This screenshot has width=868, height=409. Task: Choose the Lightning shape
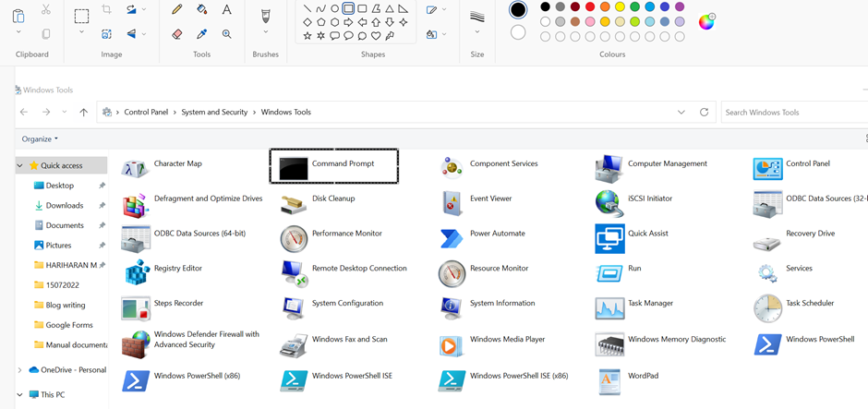pos(389,36)
